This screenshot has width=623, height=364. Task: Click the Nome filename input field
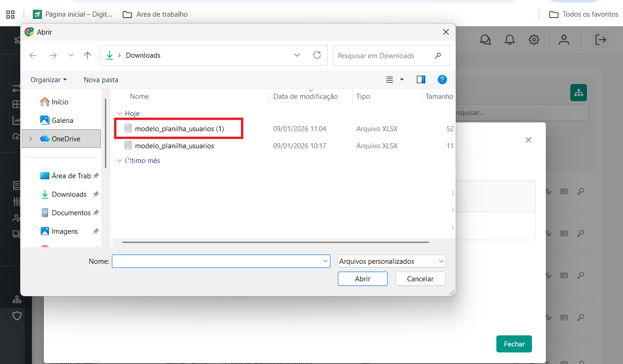click(217, 261)
